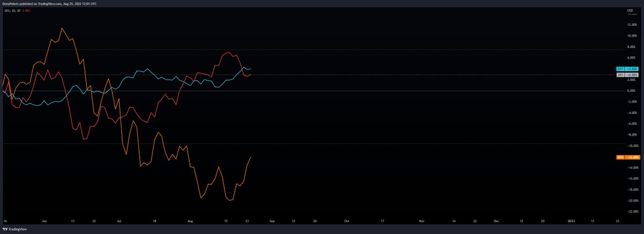Viewport: 644px width, 234px height.
Task: Click the -4.00% scale label
Action: [631, 113]
